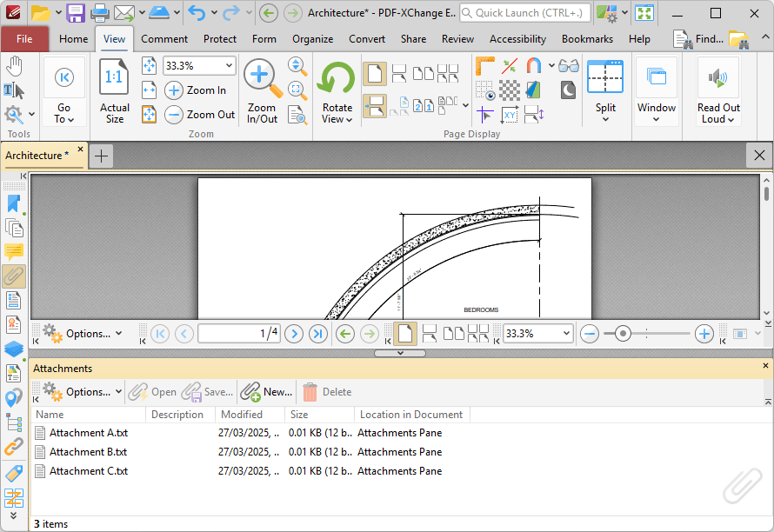Screen dimensions: 774x532
Task: Click the page number input field
Action: point(239,334)
